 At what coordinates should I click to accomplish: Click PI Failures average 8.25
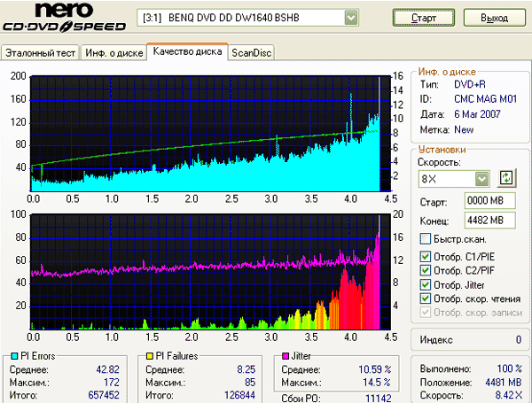(x=246, y=369)
